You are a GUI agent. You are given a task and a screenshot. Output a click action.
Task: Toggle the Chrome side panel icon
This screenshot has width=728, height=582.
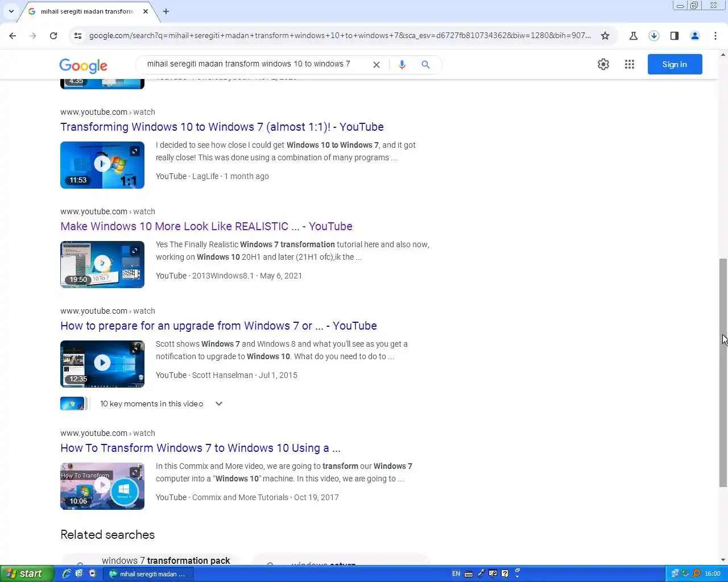(x=675, y=36)
